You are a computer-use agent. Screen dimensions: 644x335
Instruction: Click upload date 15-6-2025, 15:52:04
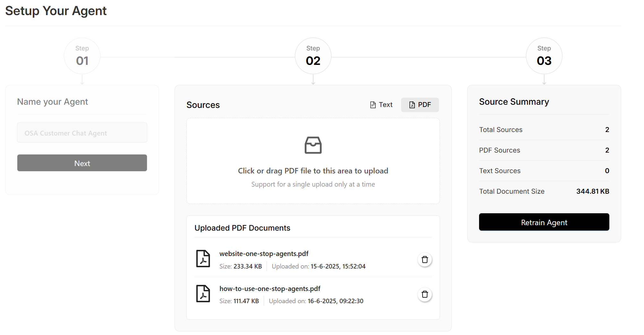pyautogui.click(x=338, y=266)
